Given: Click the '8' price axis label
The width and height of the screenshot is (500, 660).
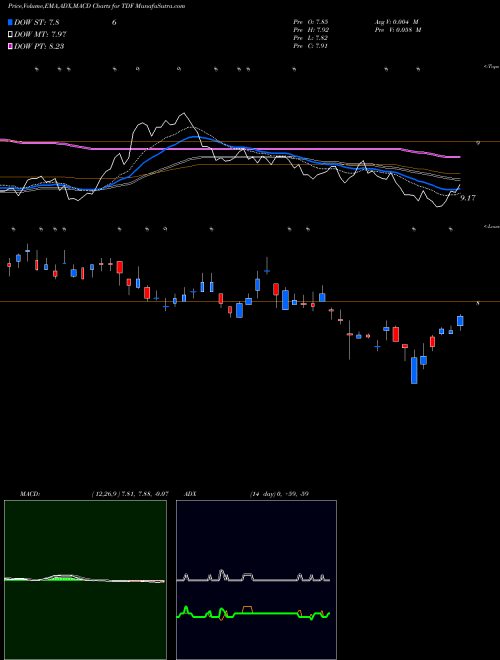Looking at the screenshot, I should [x=478, y=303].
